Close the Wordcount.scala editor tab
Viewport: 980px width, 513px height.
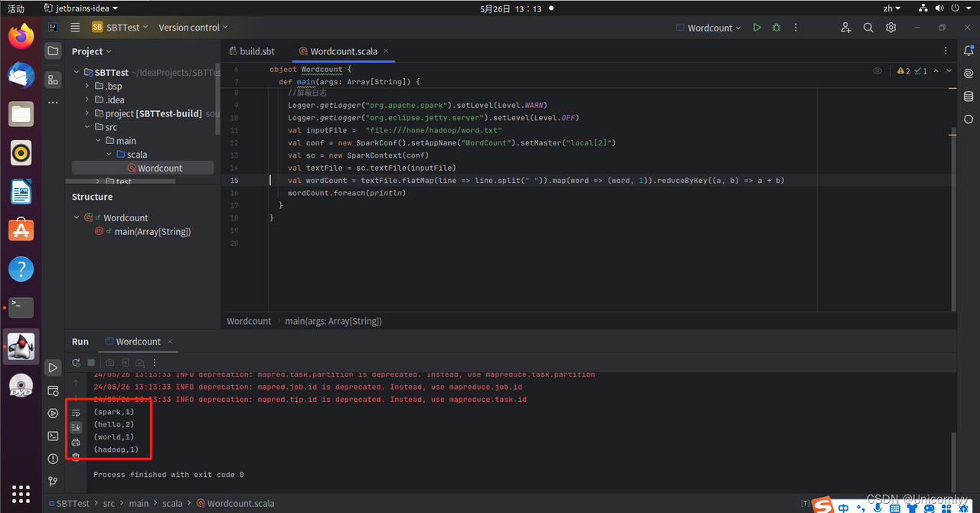(x=387, y=51)
